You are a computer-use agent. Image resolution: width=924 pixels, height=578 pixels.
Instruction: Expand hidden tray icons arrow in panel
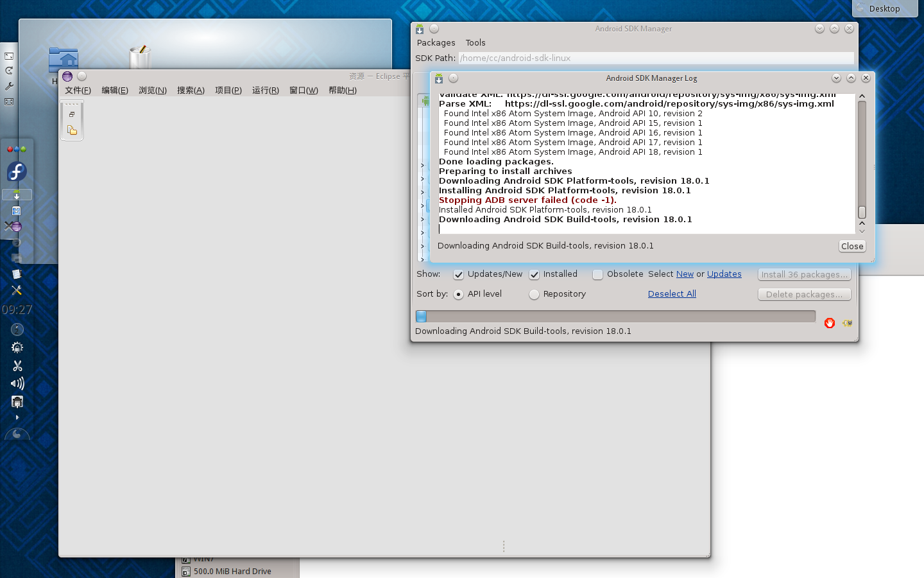tap(17, 417)
